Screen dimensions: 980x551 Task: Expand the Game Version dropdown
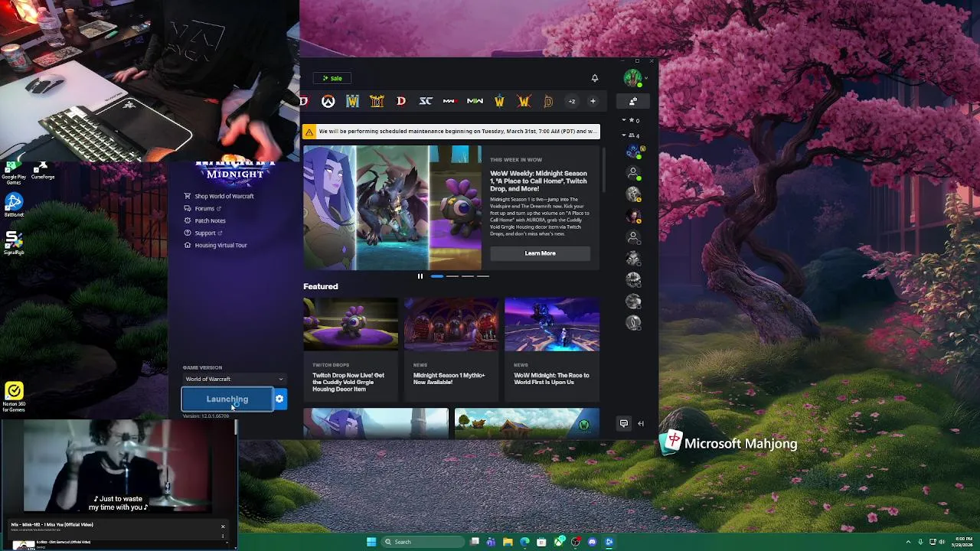click(x=234, y=379)
